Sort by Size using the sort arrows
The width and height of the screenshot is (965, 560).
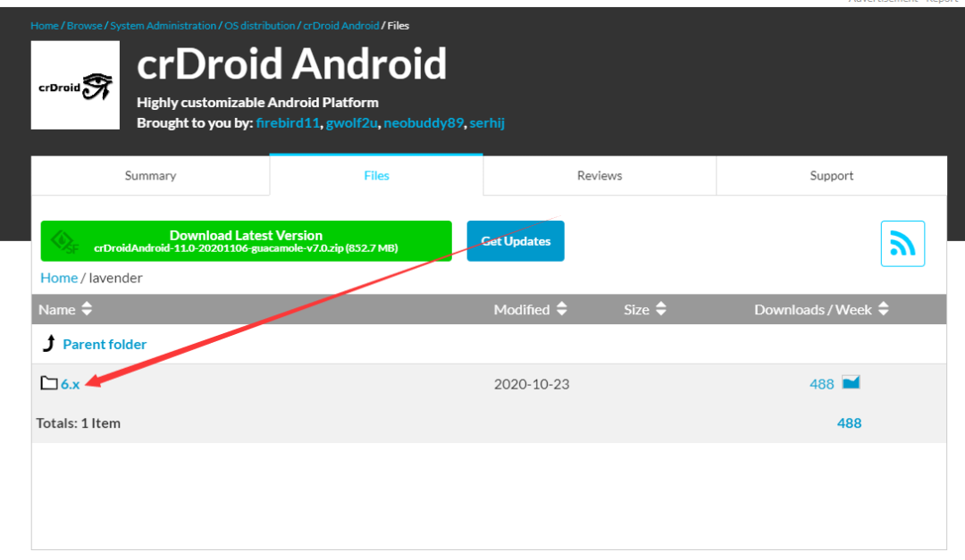pyautogui.click(x=661, y=309)
